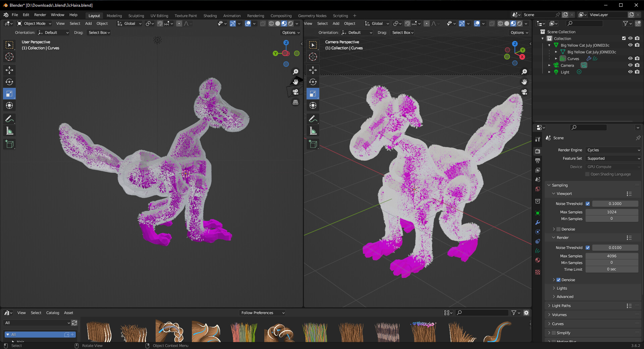Click Select Box drag button in right viewport
The height and width of the screenshot is (349, 644).
coord(403,33)
